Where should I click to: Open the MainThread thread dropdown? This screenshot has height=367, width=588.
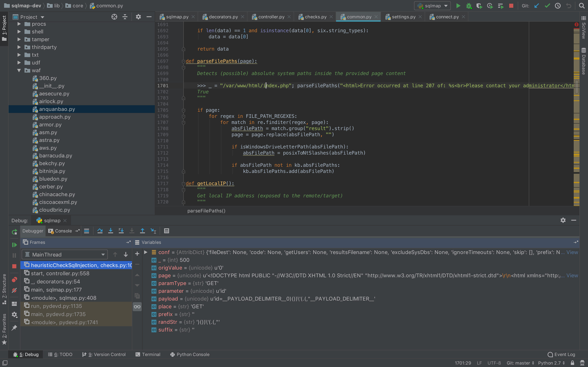[65, 254]
